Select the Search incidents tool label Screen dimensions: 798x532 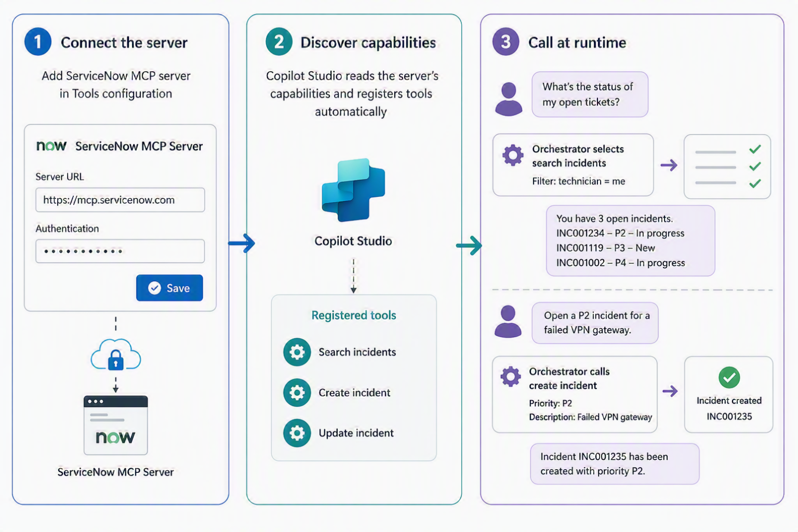click(x=357, y=352)
